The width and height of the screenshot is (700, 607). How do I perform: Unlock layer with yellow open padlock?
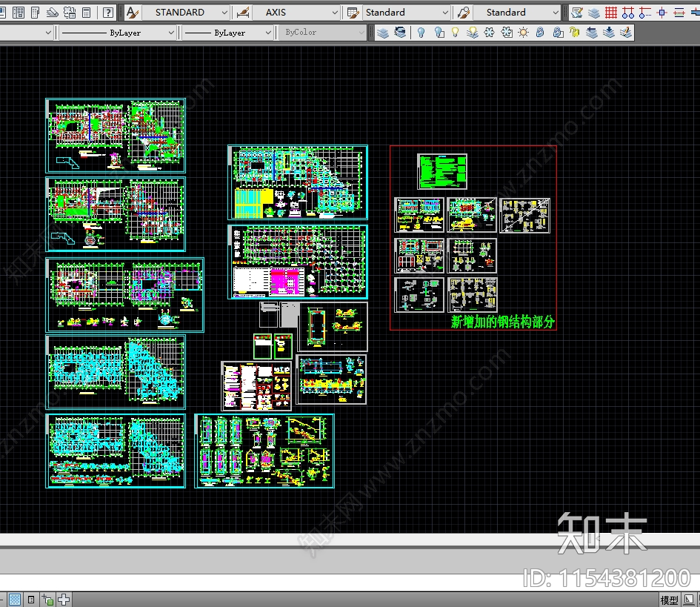[575, 33]
